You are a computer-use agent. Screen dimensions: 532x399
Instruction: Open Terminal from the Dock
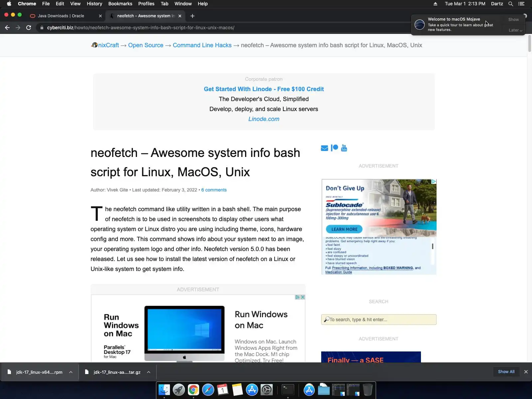click(x=288, y=390)
